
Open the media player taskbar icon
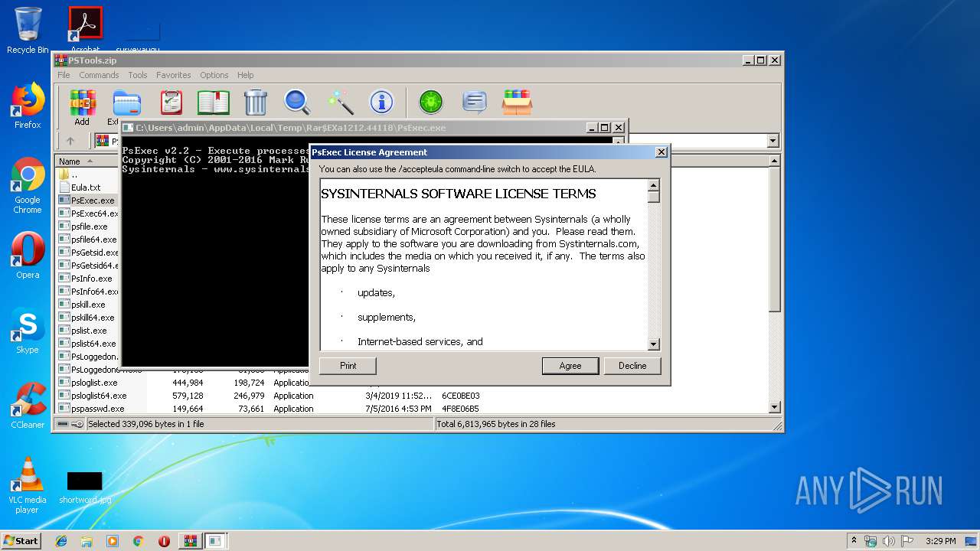click(x=113, y=541)
